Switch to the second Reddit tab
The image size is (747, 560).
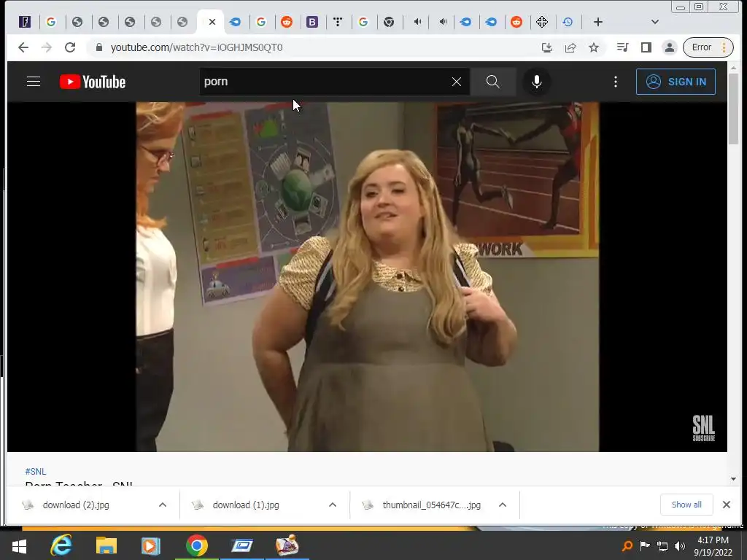tap(516, 22)
